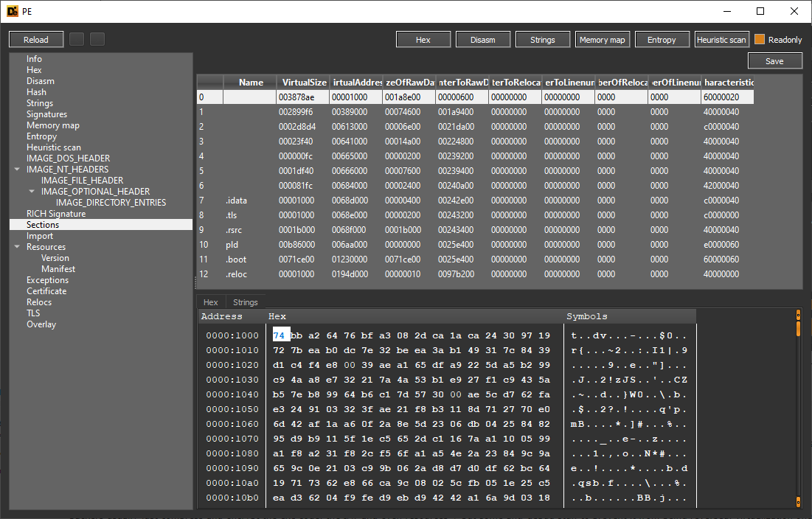This screenshot has height=519, width=812.
Task: Click the scroll-down arrow of hex view
Action: (798, 502)
